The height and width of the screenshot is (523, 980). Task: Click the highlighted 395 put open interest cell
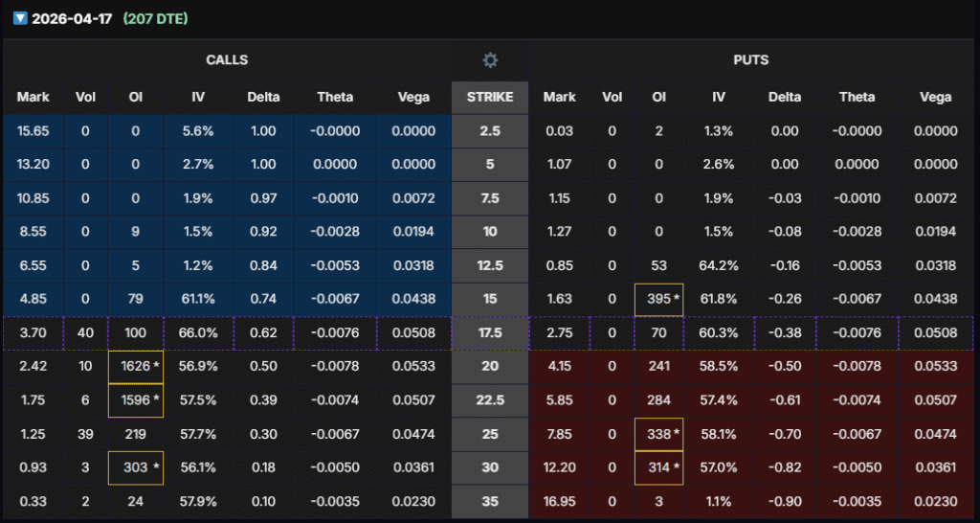click(658, 299)
